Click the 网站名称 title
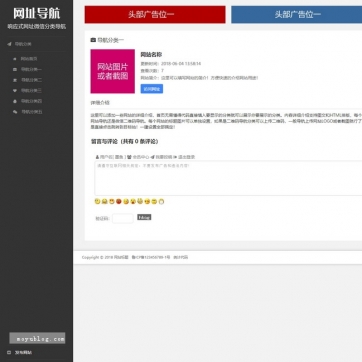 pos(151,55)
